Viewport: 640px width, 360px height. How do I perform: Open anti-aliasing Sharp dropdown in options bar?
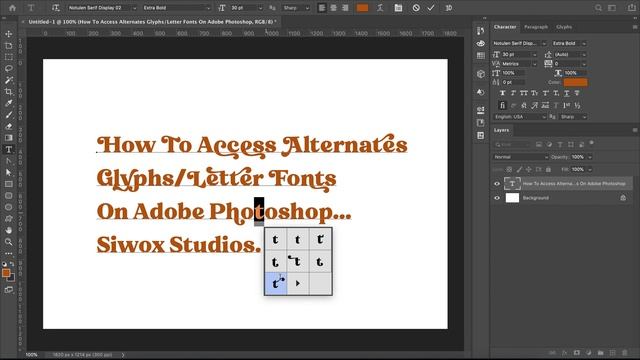click(x=296, y=8)
